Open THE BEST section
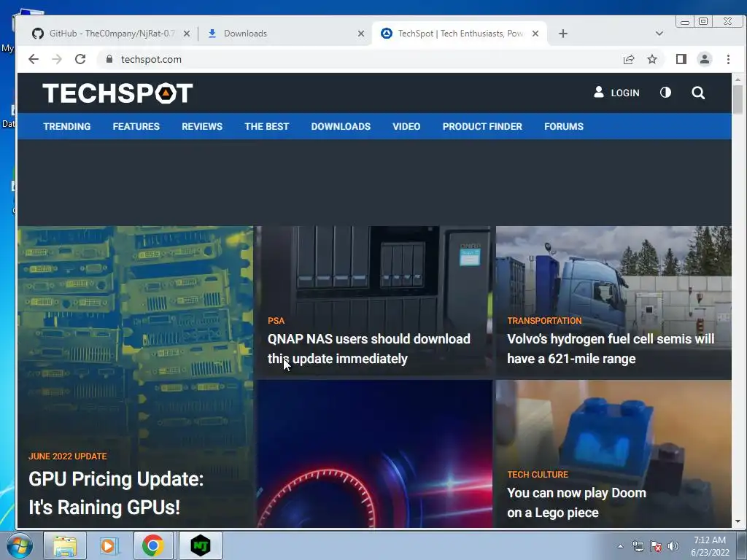The height and width of the screenshot is (560, 747). tap(267, 126)
